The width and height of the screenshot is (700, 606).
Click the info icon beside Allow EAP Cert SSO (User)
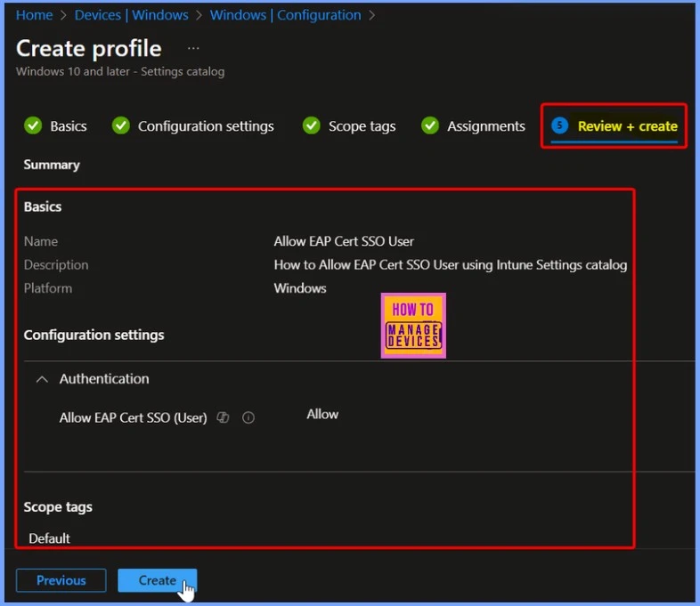pos(248,417)
